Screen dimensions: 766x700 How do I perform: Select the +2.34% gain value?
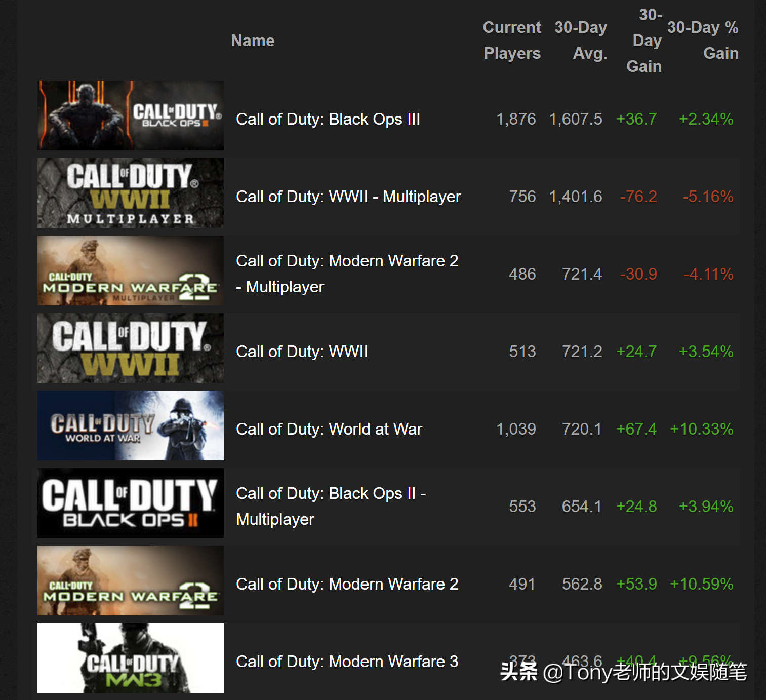click(x=706, y=119)
